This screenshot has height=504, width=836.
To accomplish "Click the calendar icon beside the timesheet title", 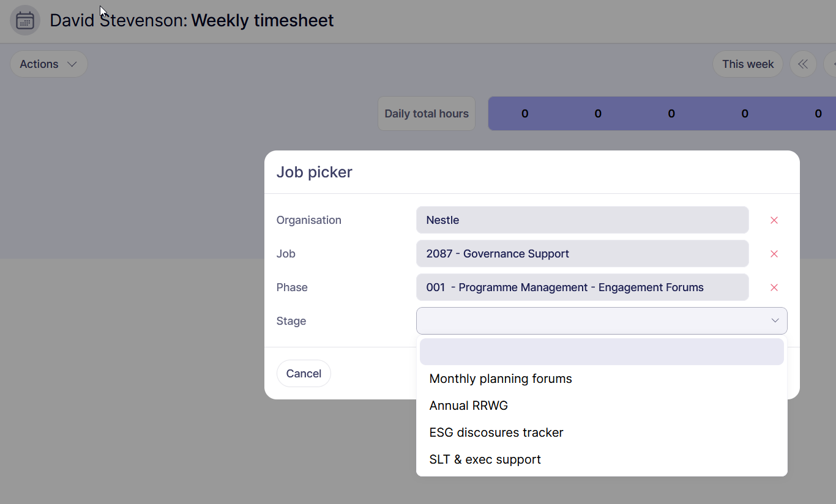I will [x=25, y=20].
